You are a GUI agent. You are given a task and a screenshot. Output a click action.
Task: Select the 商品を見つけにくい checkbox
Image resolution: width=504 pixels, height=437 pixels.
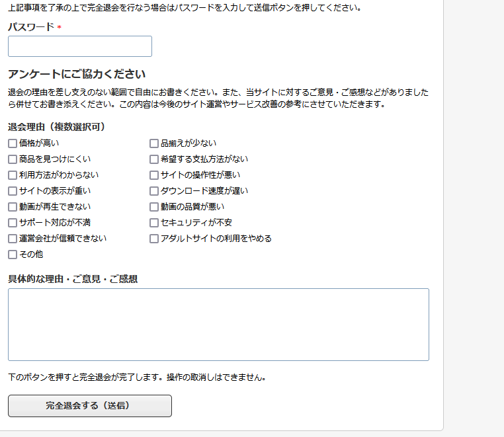click(x=13, y=159)
